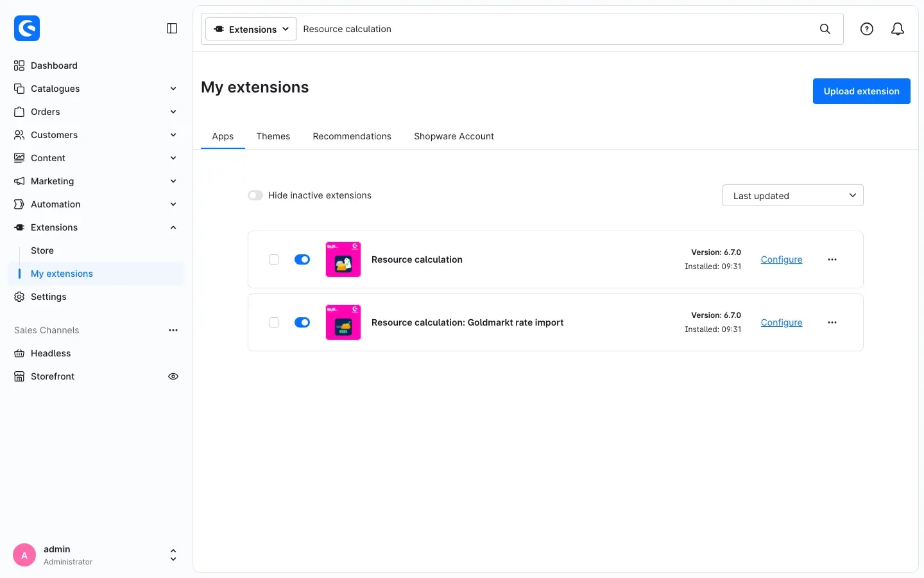Click the admin avatar circle
The width and height of the screenshot is (924, 578).
point(24,555)
